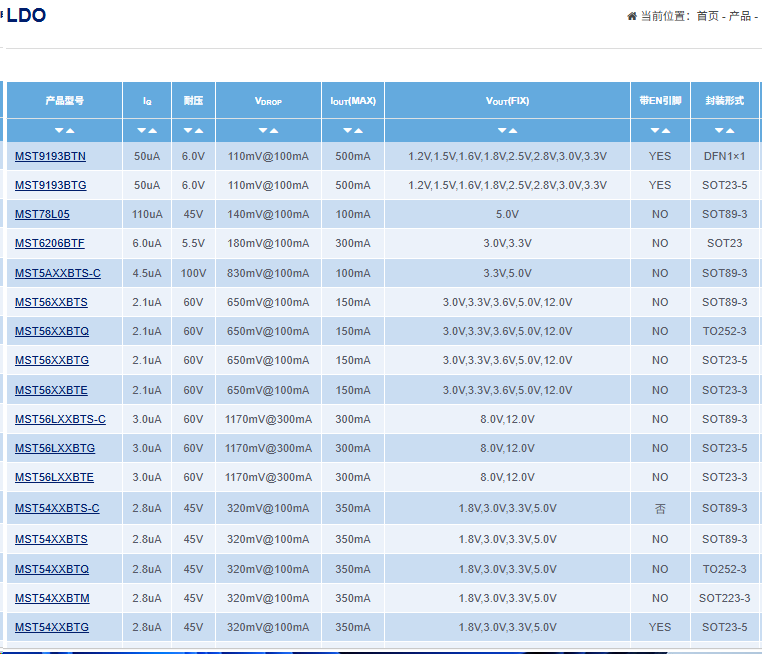The width and height of the screenshot is (762, 654).
Task: Select the 5.5V voltage cell
Action: tap(193, 243)
